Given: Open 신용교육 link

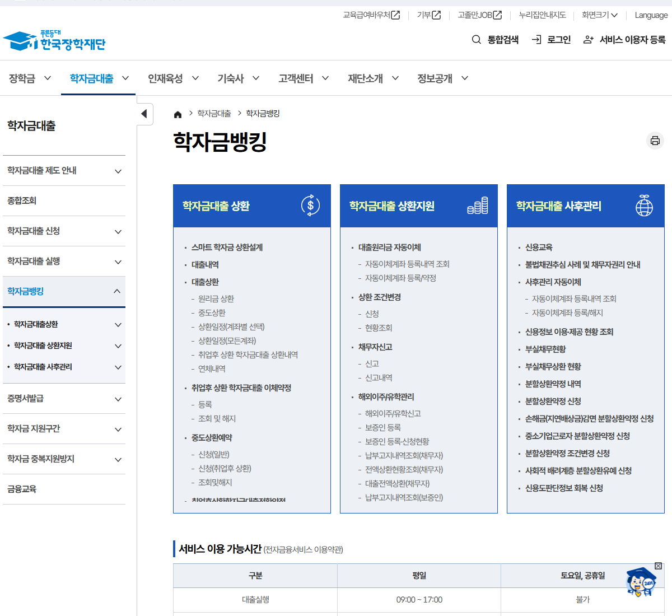Looking at the screenshot, I should [539, 248].
